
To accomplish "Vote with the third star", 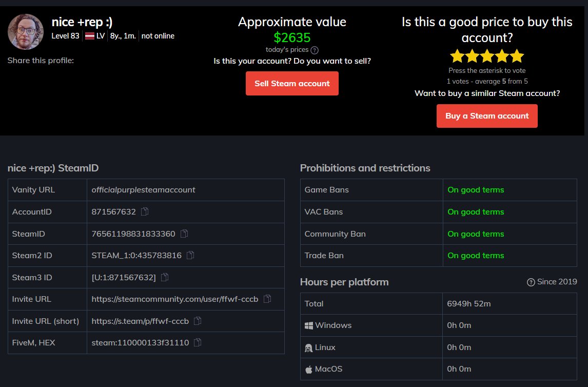I will tap(487, 56).
